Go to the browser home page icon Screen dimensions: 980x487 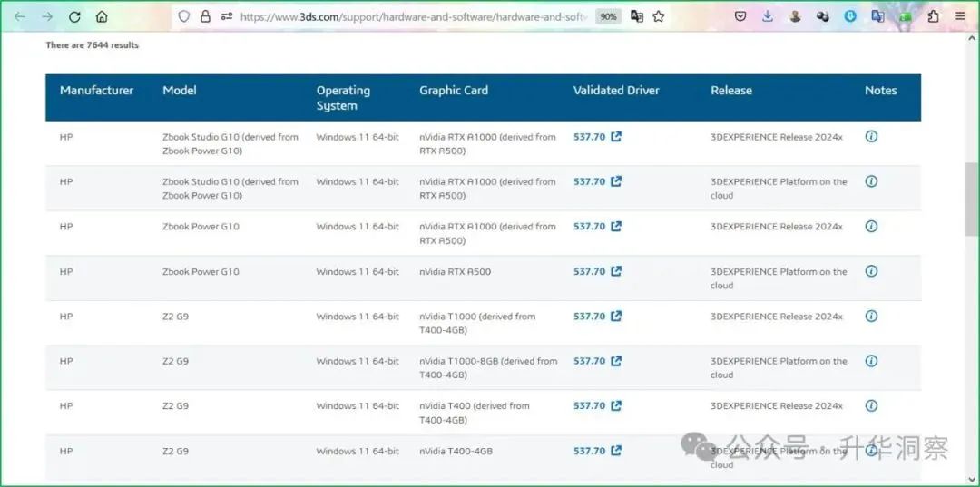click(102, 16)
